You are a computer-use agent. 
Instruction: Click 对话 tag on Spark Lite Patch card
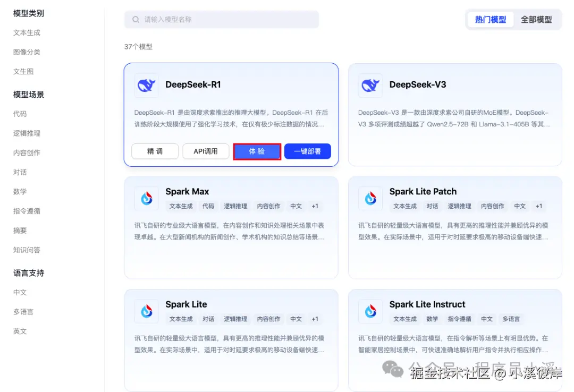click(432, 206)
